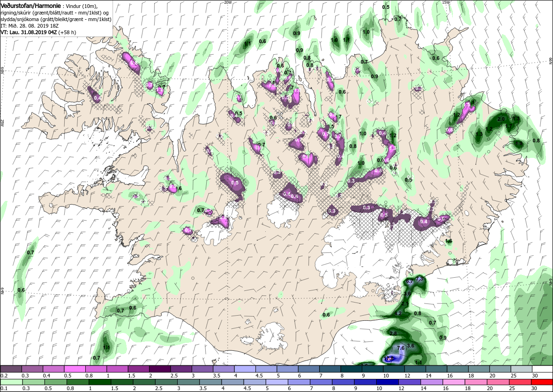Click the dusky mauve 0.2 swatch in the snow scale

11,369
